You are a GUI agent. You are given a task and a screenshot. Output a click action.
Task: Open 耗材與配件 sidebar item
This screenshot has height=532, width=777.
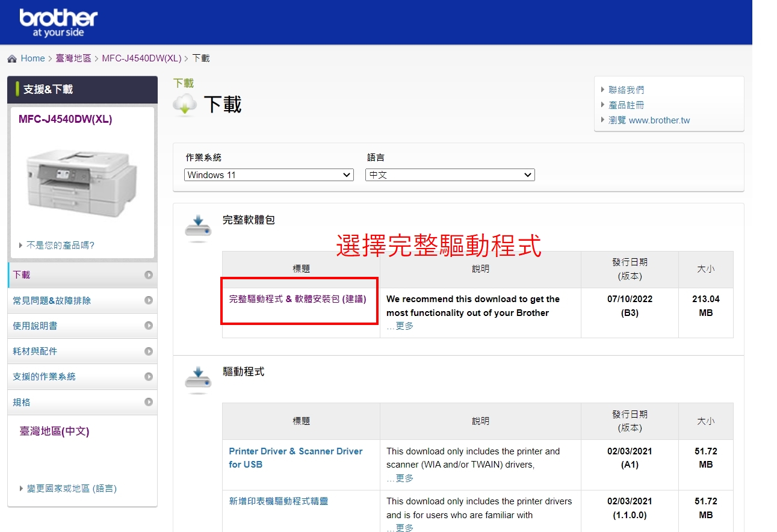click(82, 351)
